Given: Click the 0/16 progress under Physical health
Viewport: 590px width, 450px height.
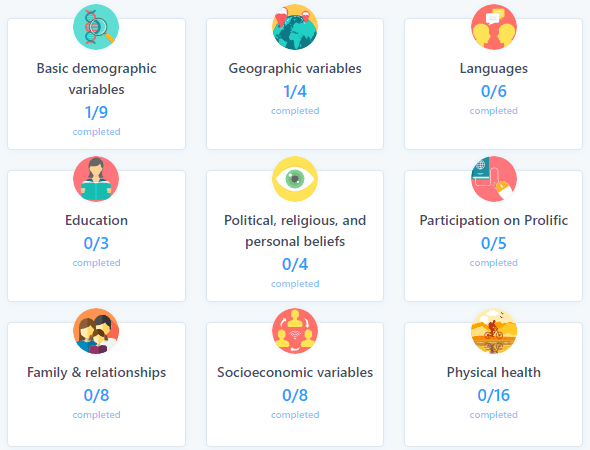Looking at the screenshot, I should click(x=494, y=395).
